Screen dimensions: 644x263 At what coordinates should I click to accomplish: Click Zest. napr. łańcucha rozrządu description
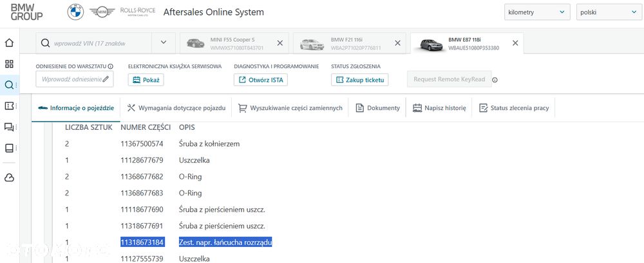click(225, 242)
